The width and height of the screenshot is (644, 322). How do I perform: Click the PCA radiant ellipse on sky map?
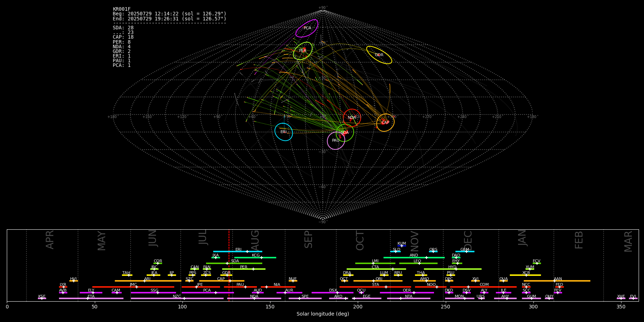(307, 28)
